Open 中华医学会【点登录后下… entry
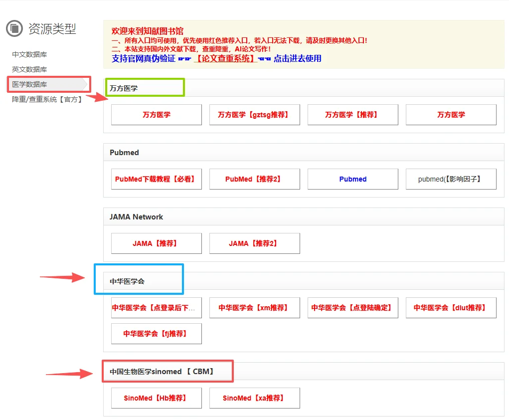This screenshot has height=420, width=509. 157,308
